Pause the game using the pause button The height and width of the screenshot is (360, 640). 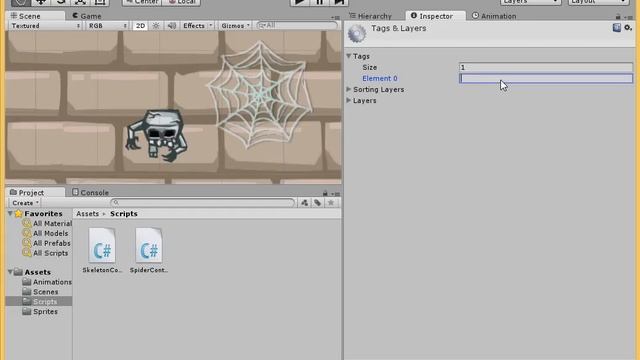[x=320, y=2]
